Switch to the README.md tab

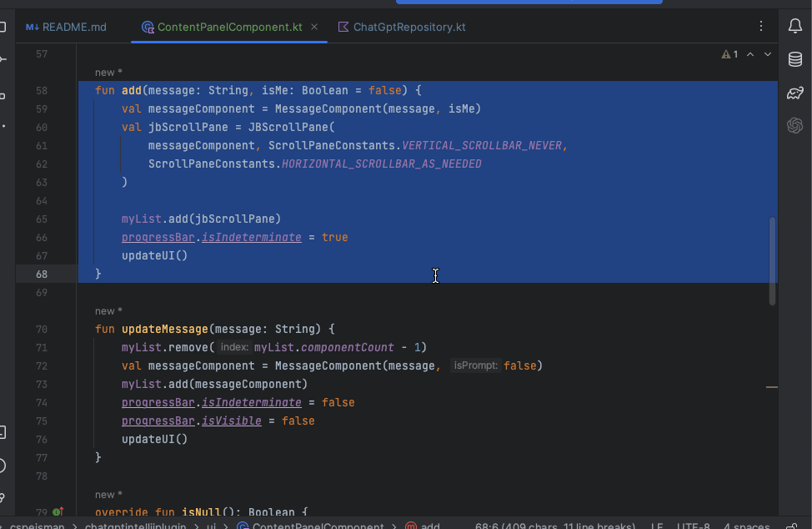66,27
